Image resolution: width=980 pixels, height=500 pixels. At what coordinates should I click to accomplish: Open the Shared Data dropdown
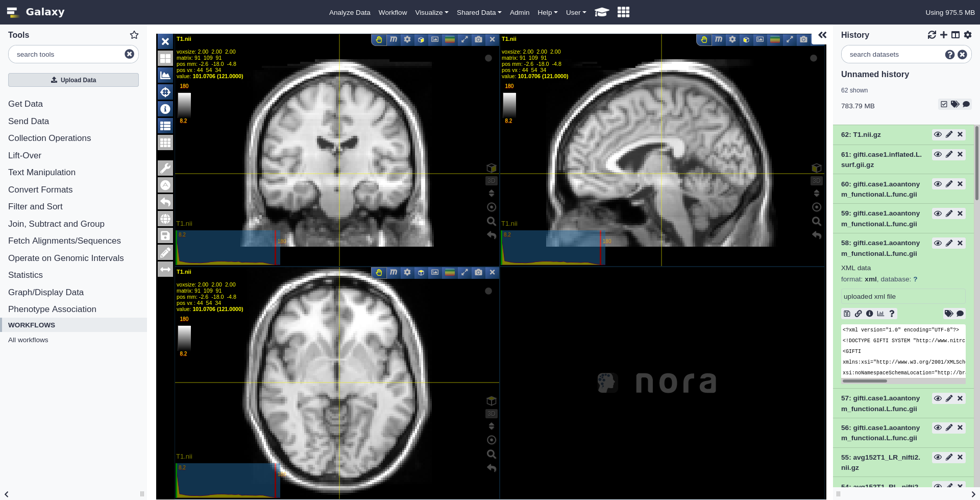[x=478, y=12]
